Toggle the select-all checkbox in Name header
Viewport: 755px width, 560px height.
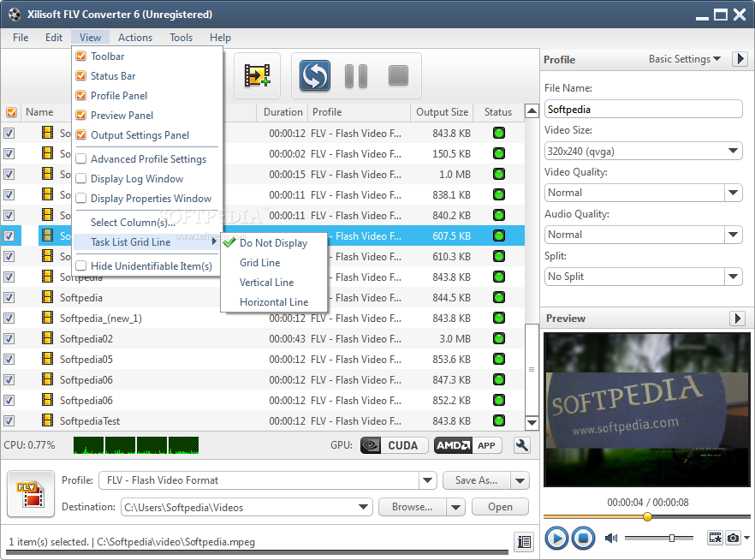pos(12,112)
